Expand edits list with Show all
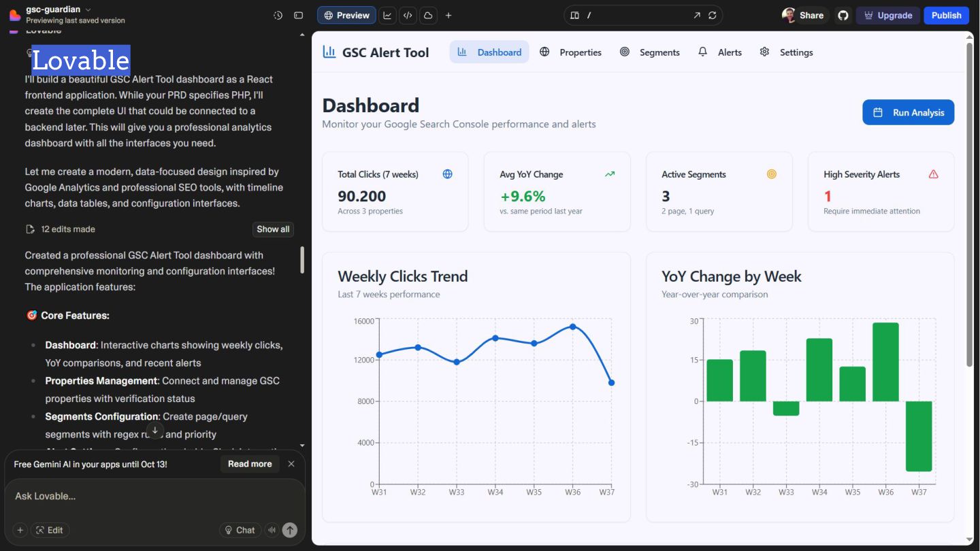This screenshot has width=980, height=551. (x=273, y=229)
